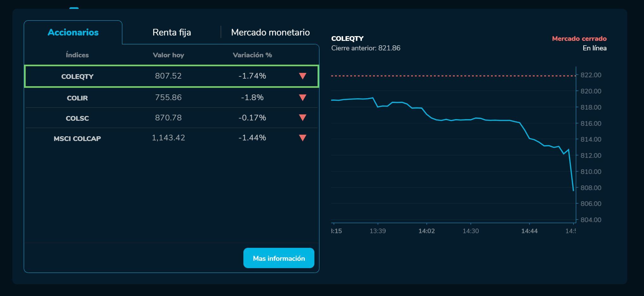Click the red down arrow for COLSC

tap(303, 118)
